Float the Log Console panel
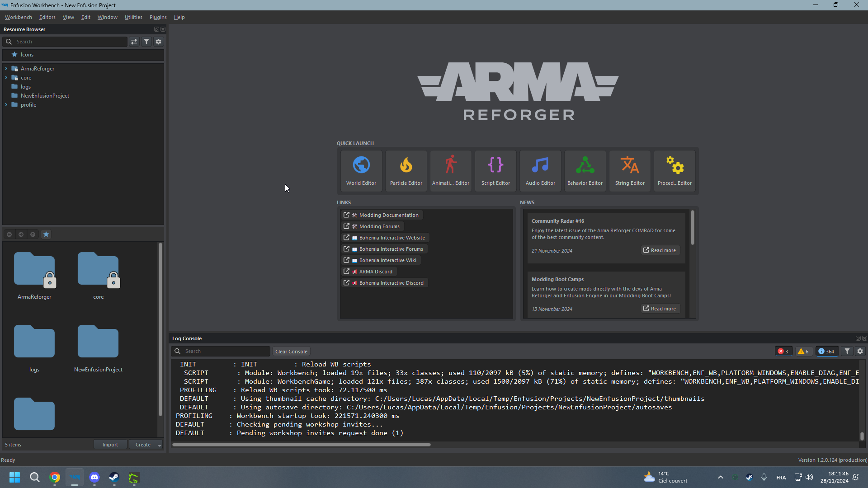This screenshot has height=488, width=868. click(x=858, y=338)
